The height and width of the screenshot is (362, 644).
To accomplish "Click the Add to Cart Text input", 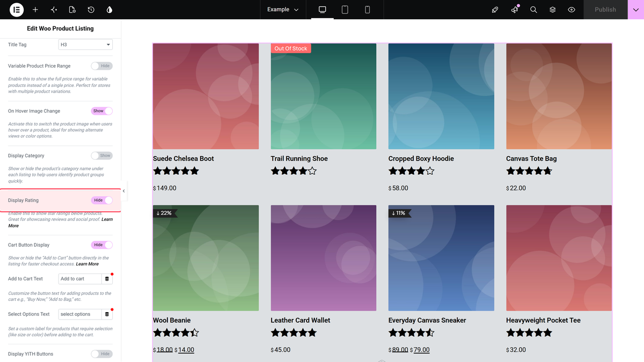I will click(x=79, y=279).
